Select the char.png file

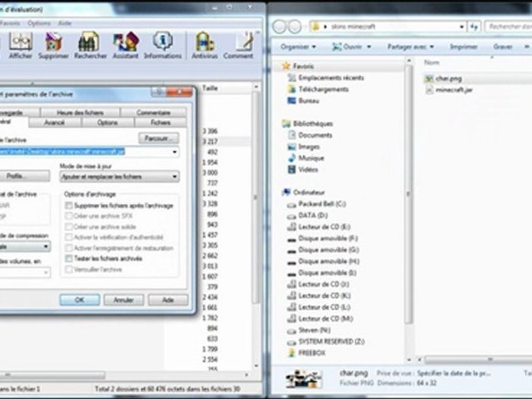[443, 79]
